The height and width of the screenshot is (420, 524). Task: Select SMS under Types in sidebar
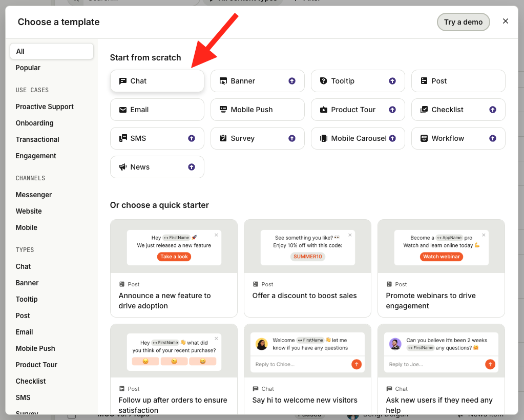coord(23,397)
